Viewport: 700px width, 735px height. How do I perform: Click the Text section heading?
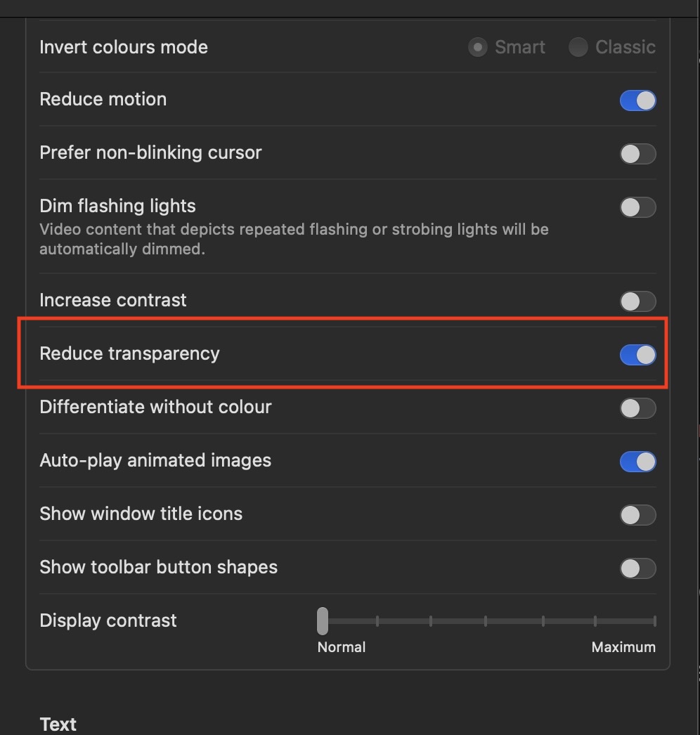(x=58, y=724)
